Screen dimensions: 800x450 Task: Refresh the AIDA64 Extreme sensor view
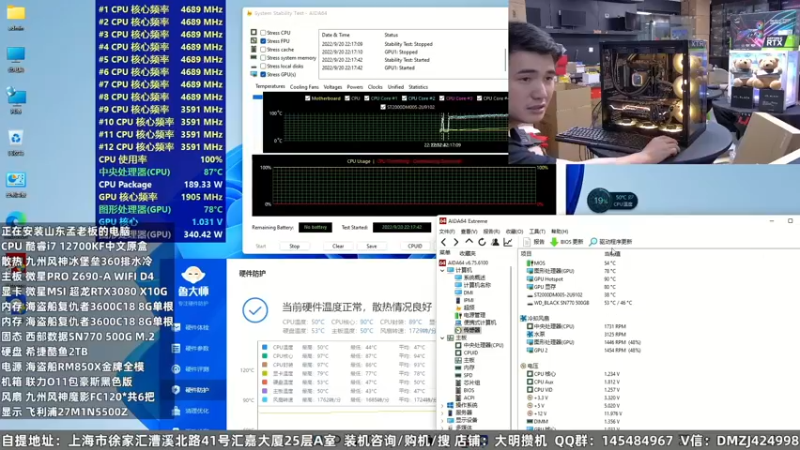(482, 242)
